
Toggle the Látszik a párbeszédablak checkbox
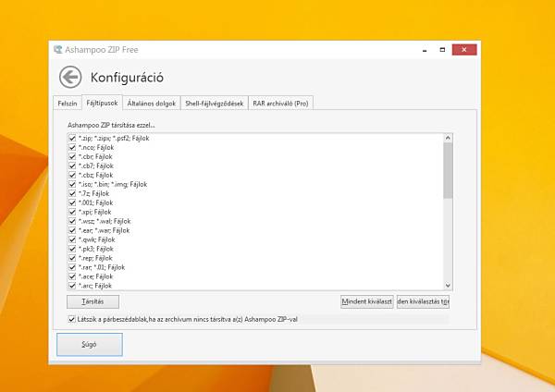tap(72, 319)
